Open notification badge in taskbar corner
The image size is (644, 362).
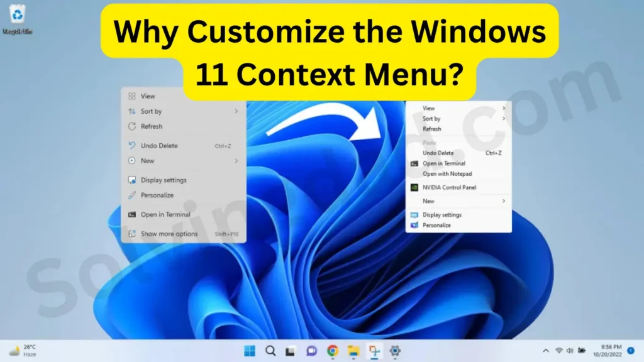point(631,351)
